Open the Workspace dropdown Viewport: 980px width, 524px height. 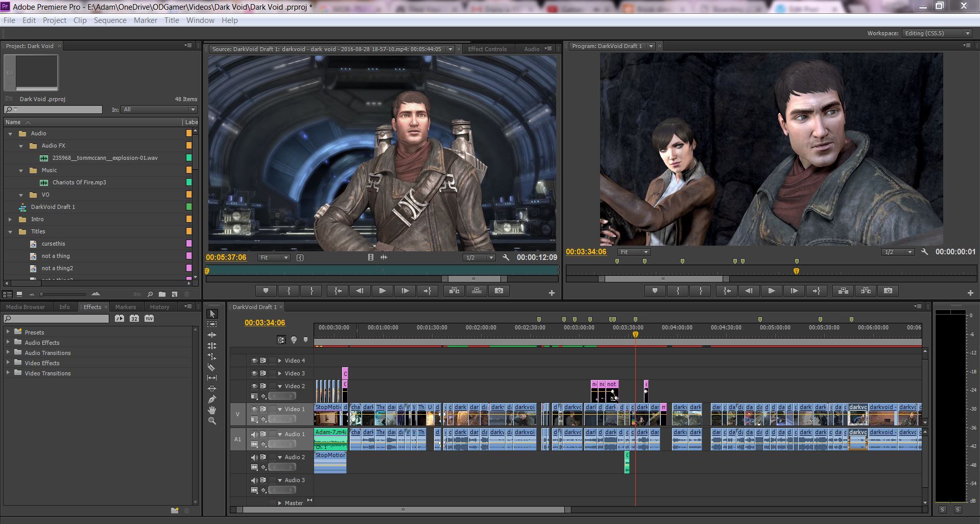(x=937, y=33)
